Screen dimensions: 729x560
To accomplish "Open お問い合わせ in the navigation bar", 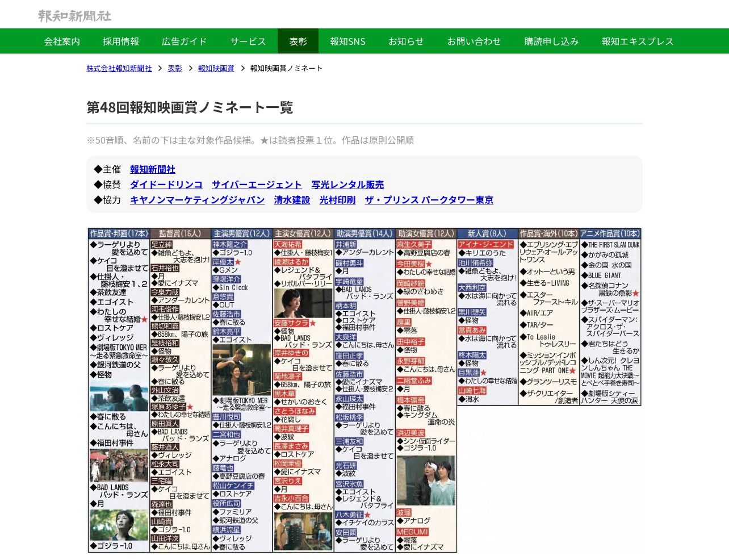I will 474,41.
